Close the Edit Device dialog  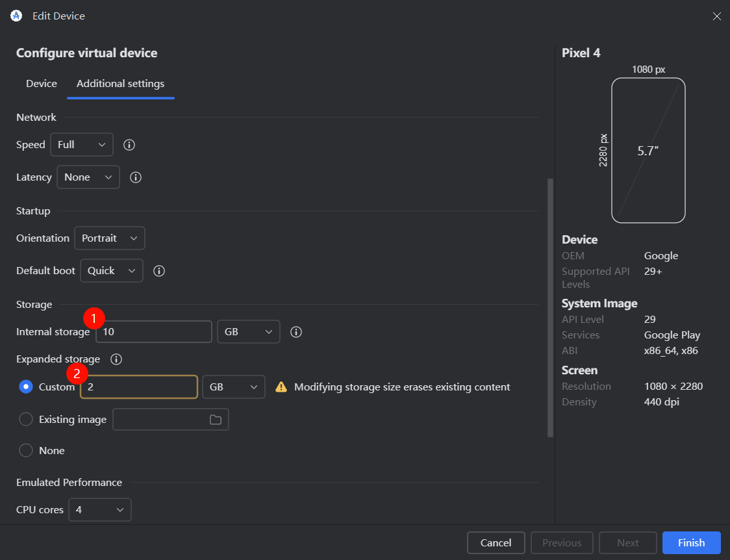point(716,16)
